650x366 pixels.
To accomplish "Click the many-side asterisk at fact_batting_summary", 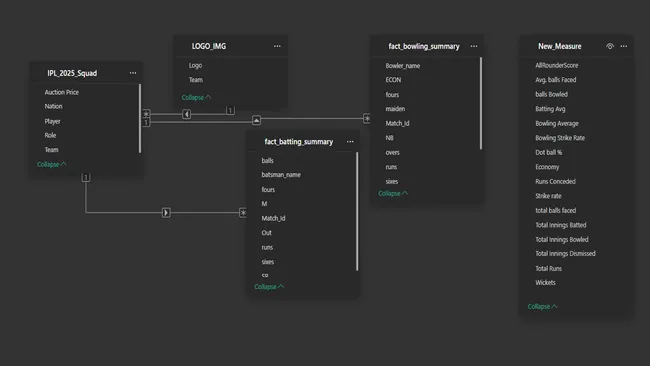I will (243, 213).
